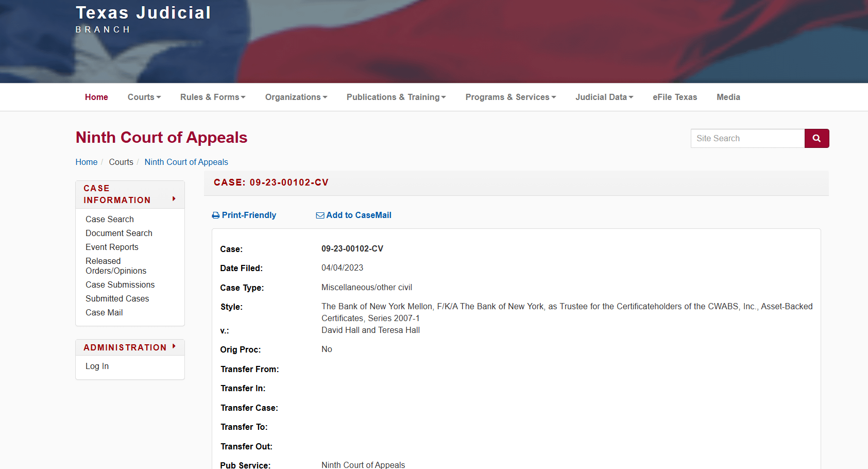Click the Texas Judicial Branch logo
The height and width of the screenshot is (469, 868).
143,19
